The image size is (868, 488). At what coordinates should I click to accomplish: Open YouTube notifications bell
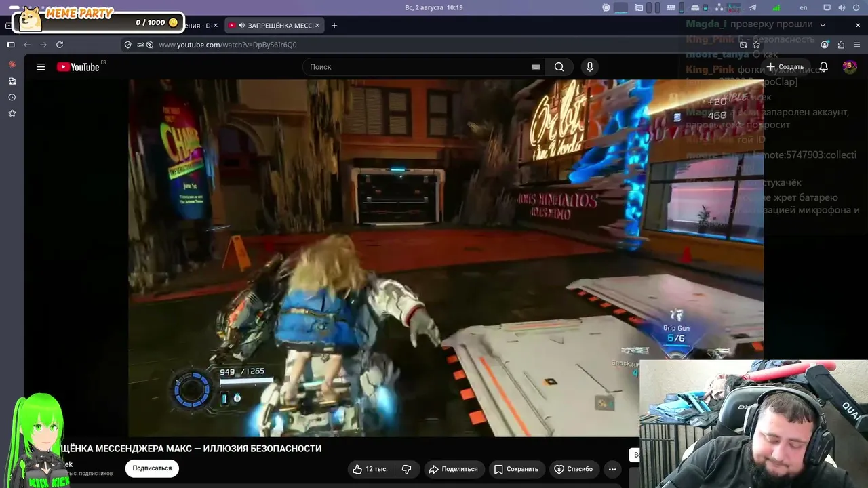click(x=823, y=67)
